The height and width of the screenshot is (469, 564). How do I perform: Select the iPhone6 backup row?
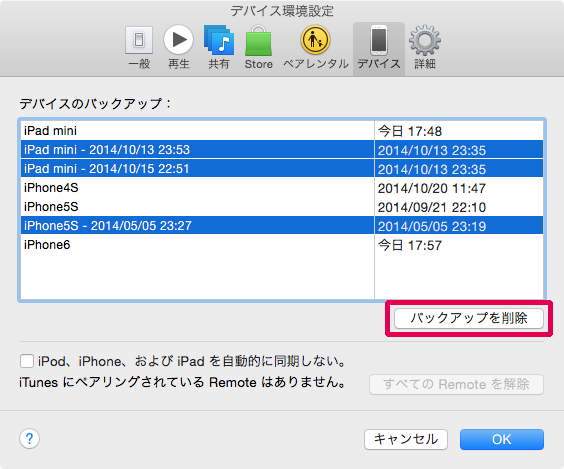coord(282,245)
